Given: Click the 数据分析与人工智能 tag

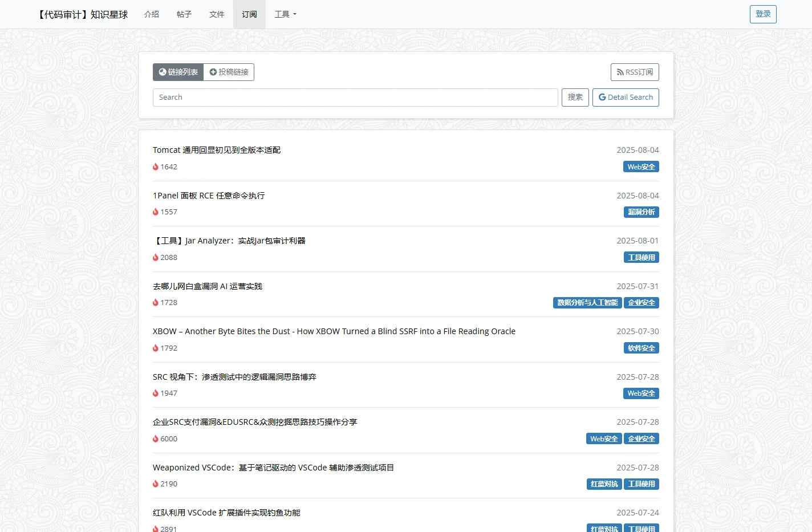Looking at the screenshot, I should tap(587, 303).
